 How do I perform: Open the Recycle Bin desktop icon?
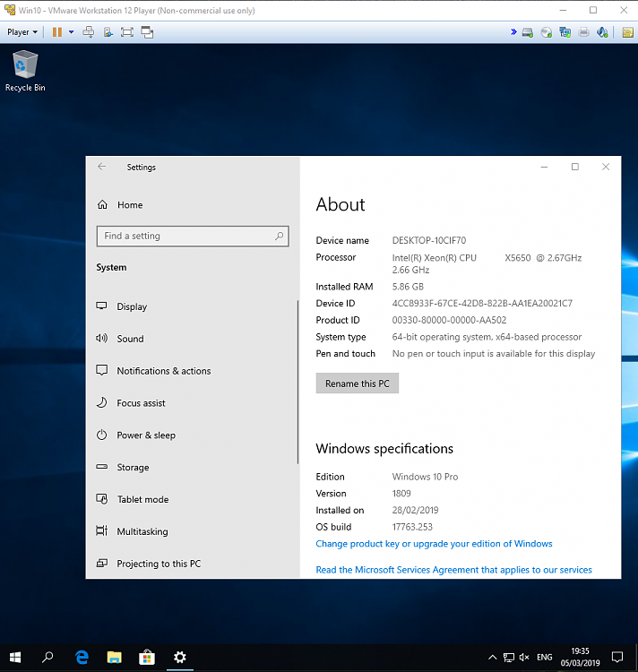[x=25, y=71]
